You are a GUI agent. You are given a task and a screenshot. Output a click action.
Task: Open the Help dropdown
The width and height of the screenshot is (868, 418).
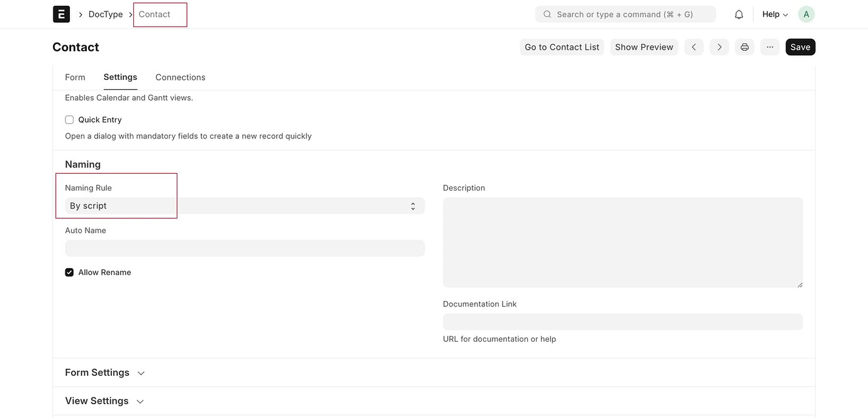(771, 13)
